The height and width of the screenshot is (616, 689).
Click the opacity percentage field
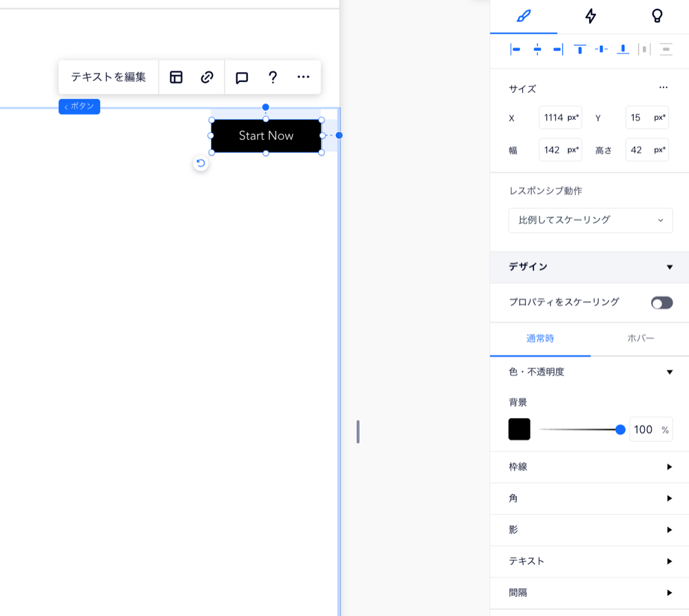pos(651,429)
